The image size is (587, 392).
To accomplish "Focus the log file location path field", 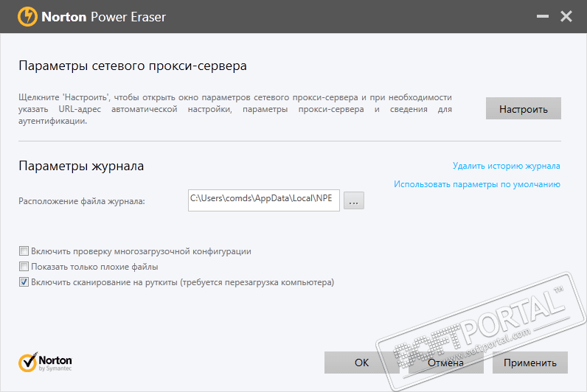I will pos(264,200).
